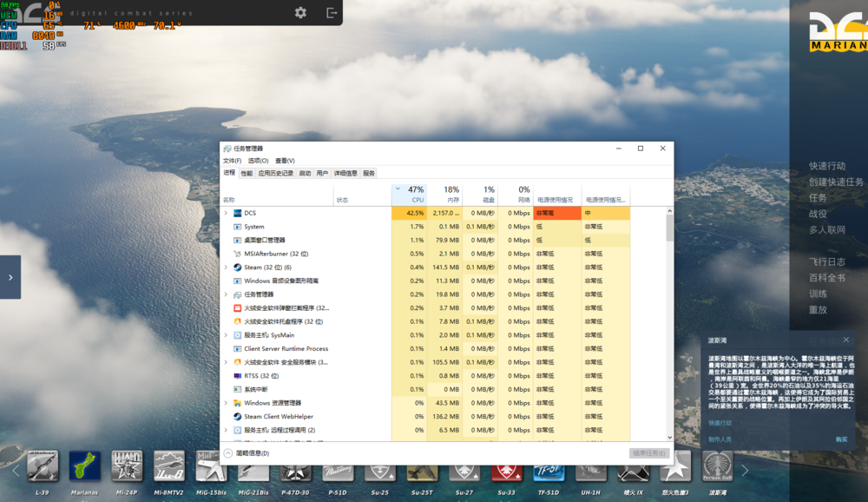The height and width of the screenshot is (502, 868).
Task: Expand 服务主机: SysMain row
Action: coord(226,335)
